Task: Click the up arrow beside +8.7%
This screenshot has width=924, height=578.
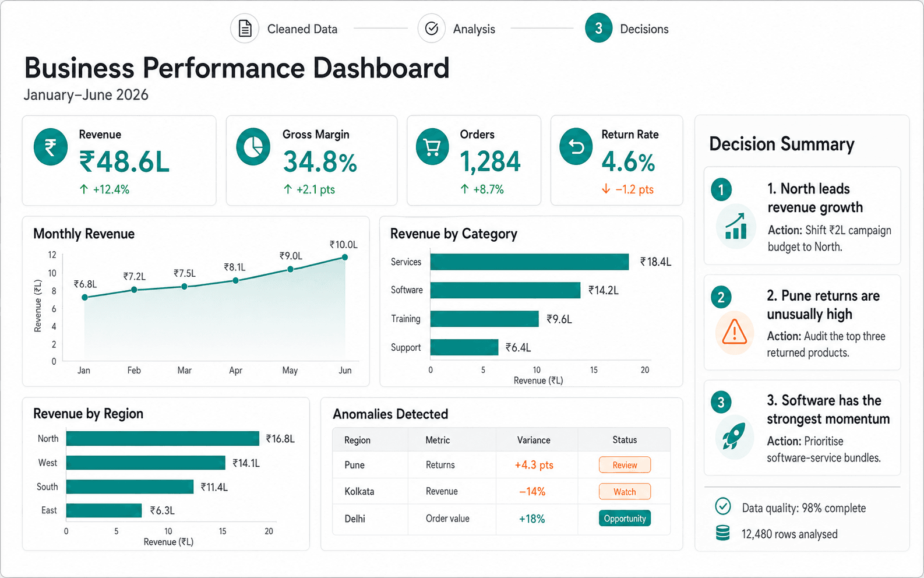Action: pyautogui.click(x=464, y=189)
